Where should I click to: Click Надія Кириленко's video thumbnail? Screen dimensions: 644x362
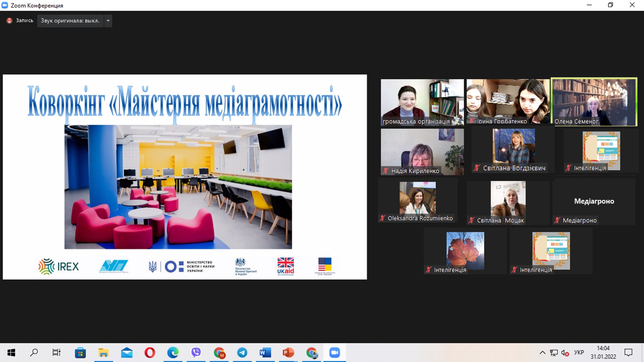point(422,152)
